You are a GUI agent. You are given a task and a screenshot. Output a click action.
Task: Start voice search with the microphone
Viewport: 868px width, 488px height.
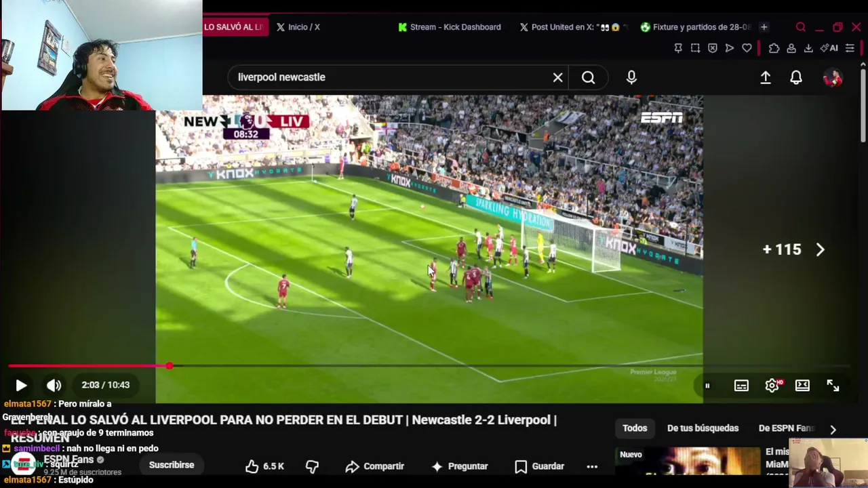[x=631, y=77]
